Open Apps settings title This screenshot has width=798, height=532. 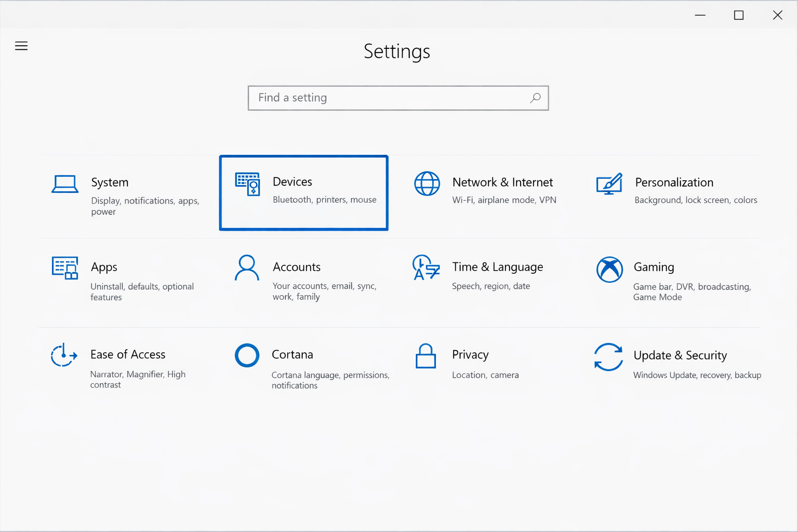point(104,267)
